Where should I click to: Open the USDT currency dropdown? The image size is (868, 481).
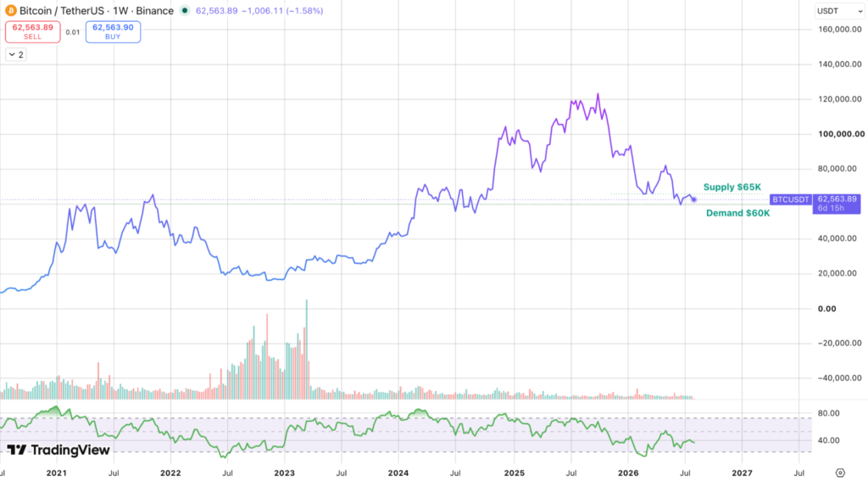pyautogui.click(x=839, y=11)
